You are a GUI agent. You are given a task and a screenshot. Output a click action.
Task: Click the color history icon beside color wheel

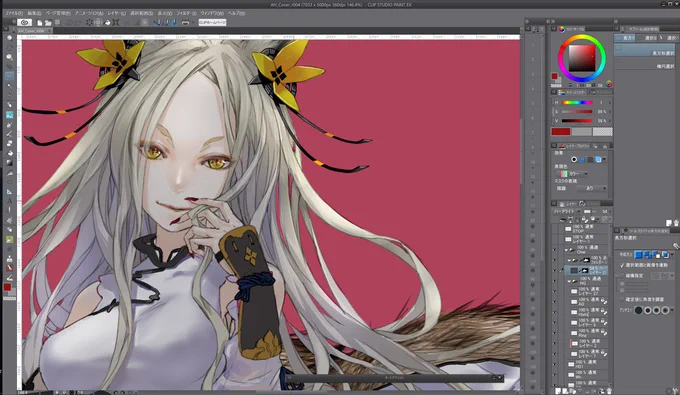pos(609,84)
